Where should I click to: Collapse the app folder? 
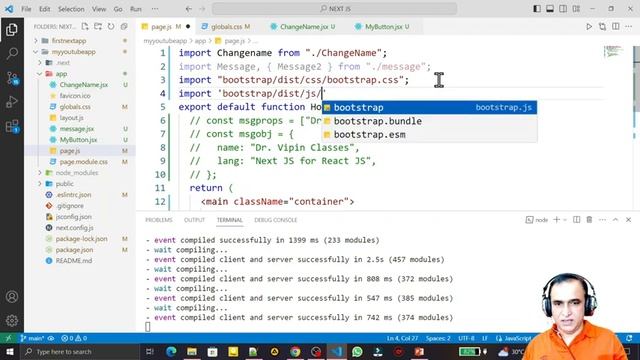pyautogui.click(x=80, y=73)
